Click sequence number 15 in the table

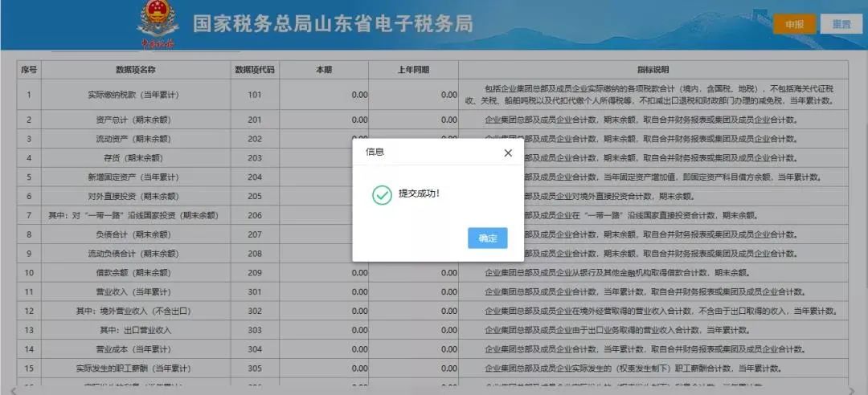(29, 369)
